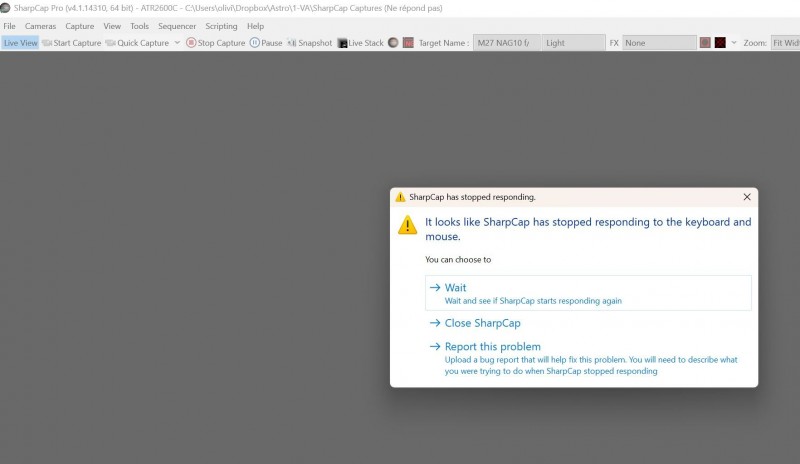Click Start Capture toolbar button
The image size is (800, 464).
coord(72,43)
